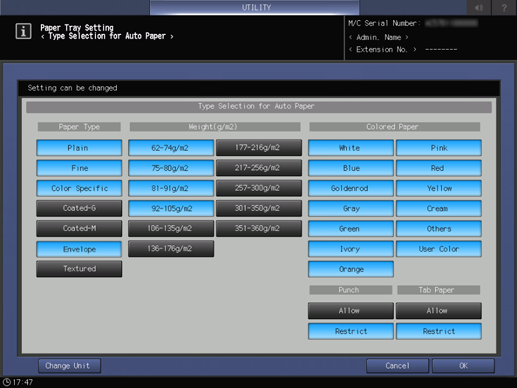Toggle Envelope paper type
This screenshot has width=517, height=388.
coord(79,249)
